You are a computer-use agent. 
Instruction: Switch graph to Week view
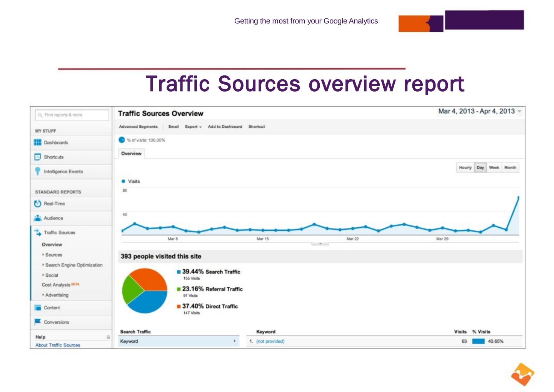494,168
